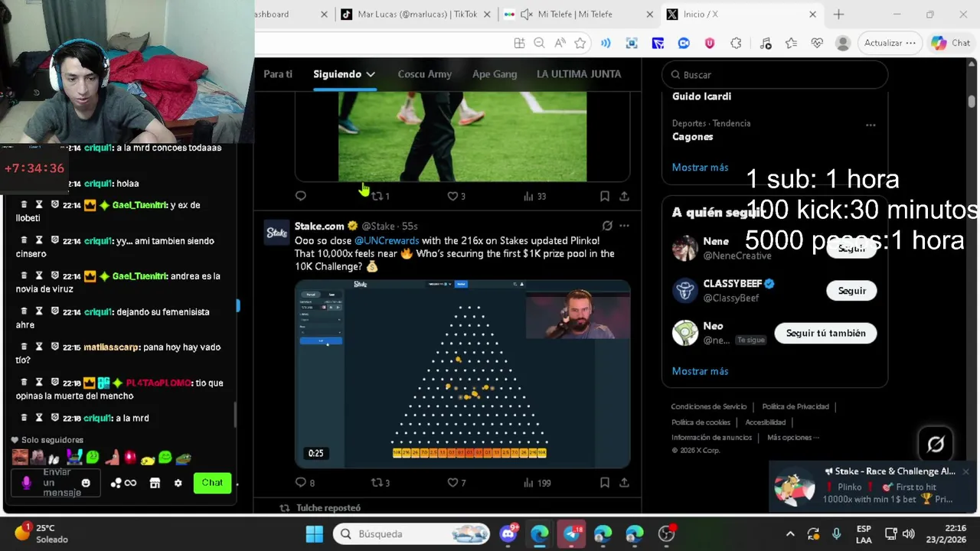Reply to the soccer image tweet
Viewport: 980px width, 551px height.
coord(301,196)
